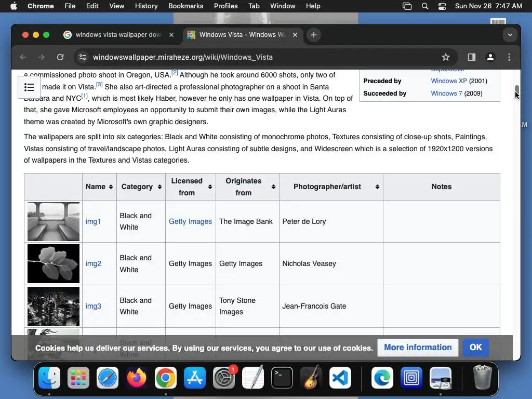This screenshot has height=399, width=532.
Task: Select the Windows Vista wiki tab
Action: 243,35
